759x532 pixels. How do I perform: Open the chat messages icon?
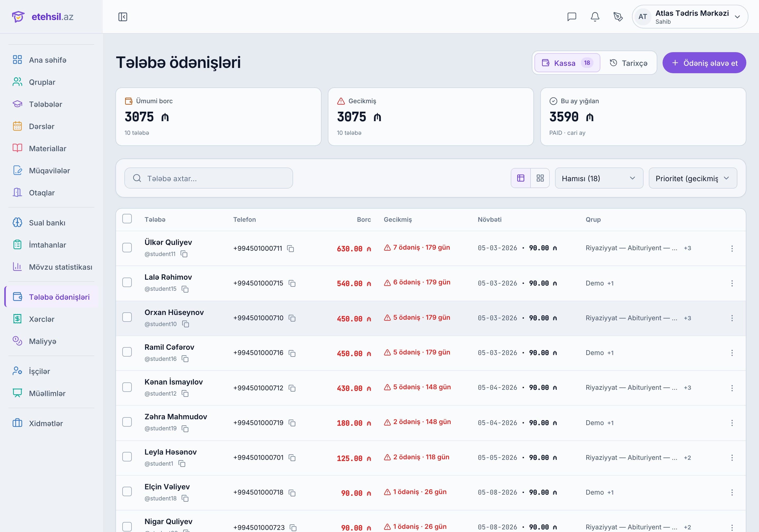(572, 17)
